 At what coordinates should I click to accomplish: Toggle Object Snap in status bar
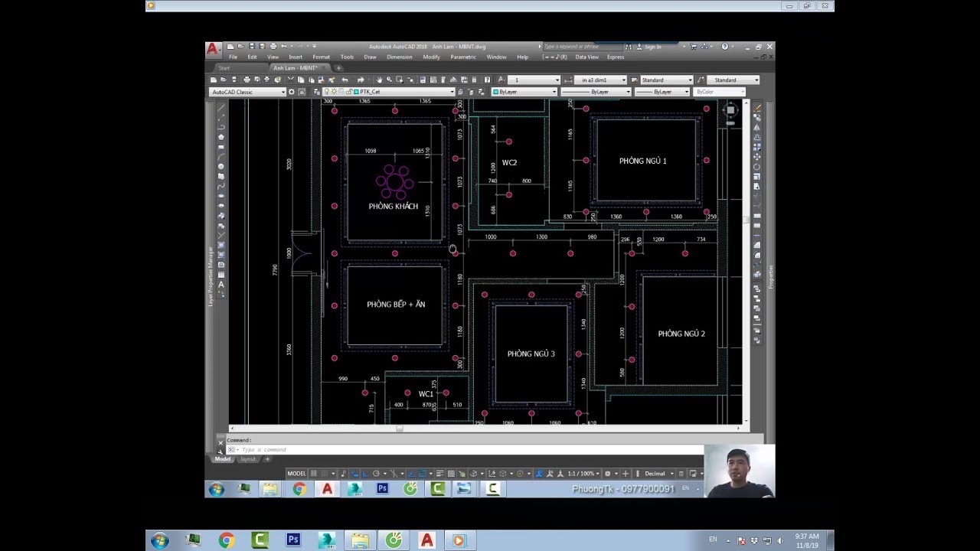pos(423,474)
